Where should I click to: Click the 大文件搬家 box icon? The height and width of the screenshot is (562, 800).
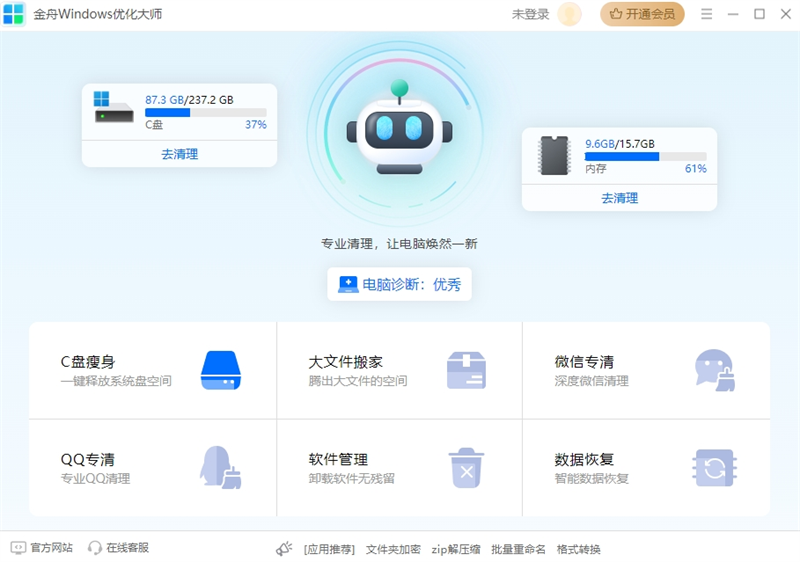pyautogui.click(x=466, y=370)
